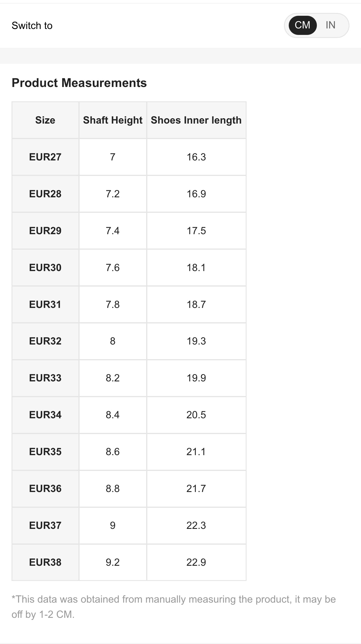Click the 7.4 shaft height cell
This screenshot has height=644, width=361.
tap(113, 231)
